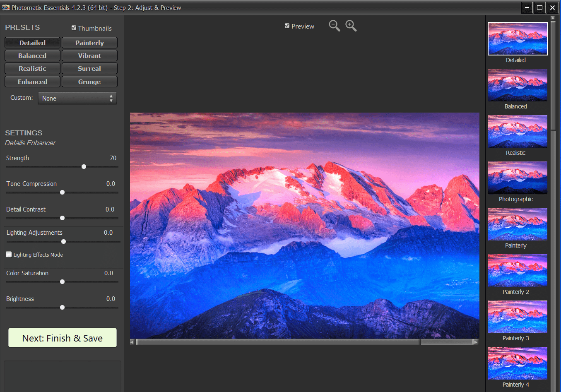Click the up arrow of thumbnails scrollbar
The image size is (561, 392).
click(x=553, y=18)
